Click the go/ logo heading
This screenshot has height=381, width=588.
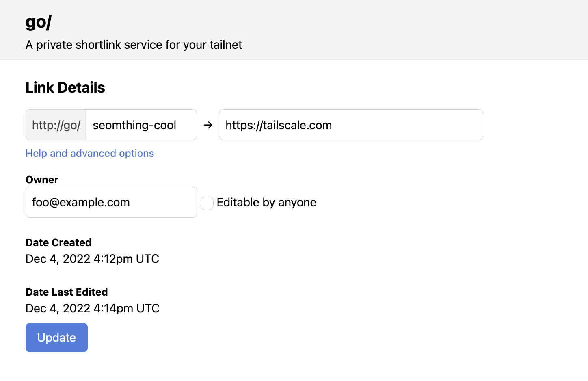pyautogui.click(x=39, y=22)
